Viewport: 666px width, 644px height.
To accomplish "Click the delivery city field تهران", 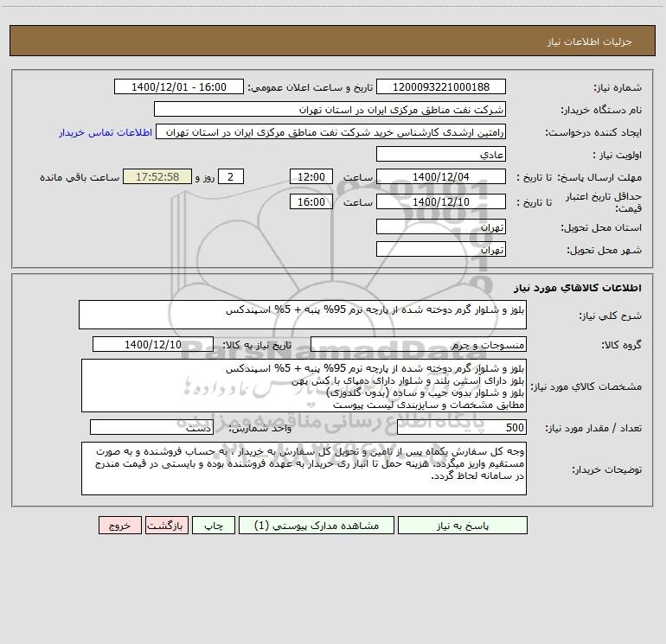I will 441,249.
